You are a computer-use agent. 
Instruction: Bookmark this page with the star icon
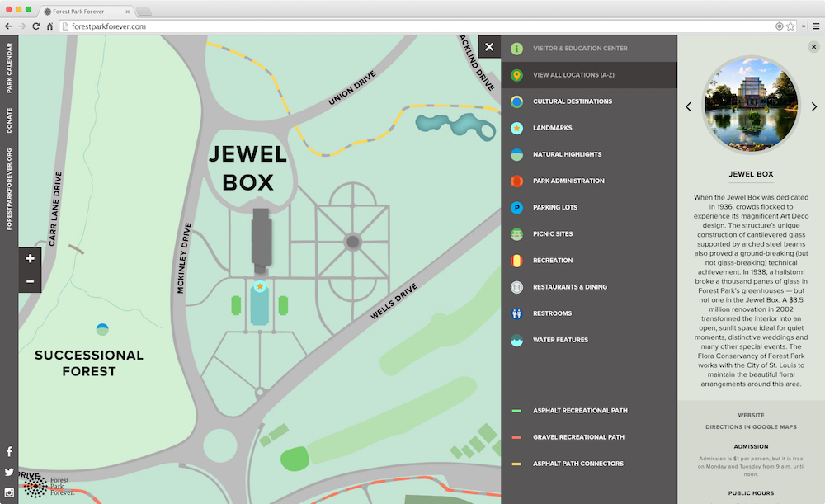790,26
